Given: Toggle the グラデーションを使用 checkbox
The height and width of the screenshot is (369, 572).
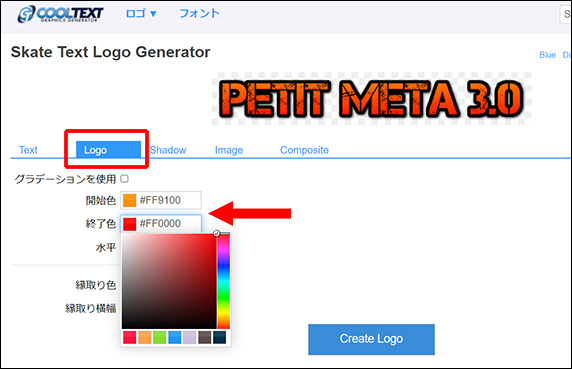Looking at the screenshot, I should pos(124,179).
